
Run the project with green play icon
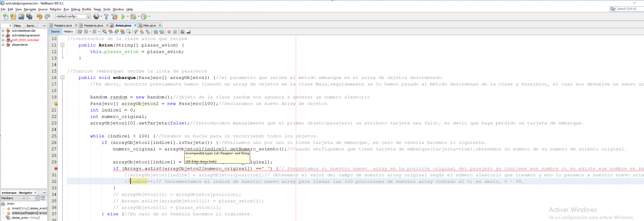[123, 16]
